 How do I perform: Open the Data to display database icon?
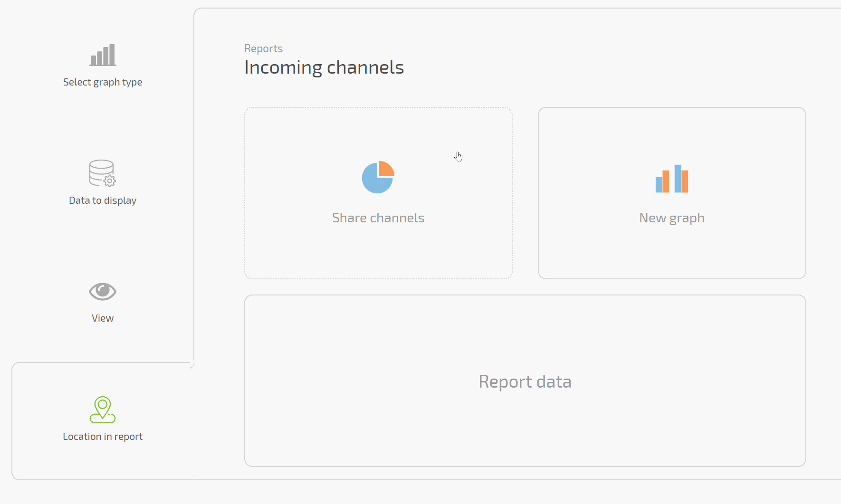103,173
